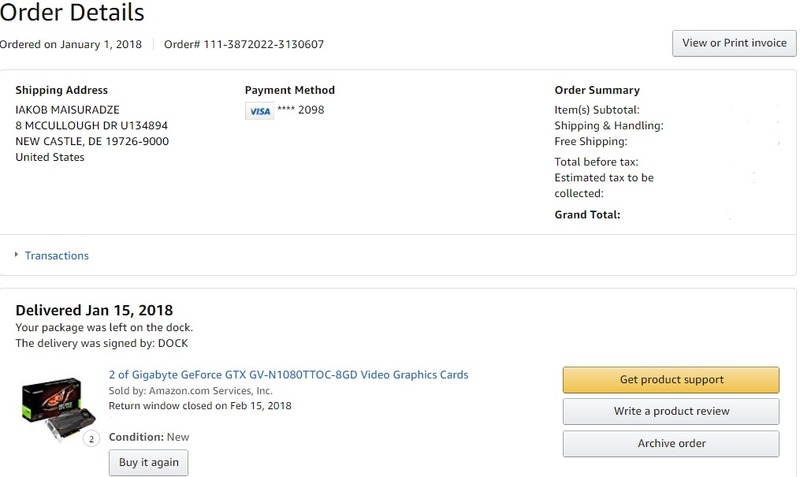Click the Transactions link text

(57, 255)
